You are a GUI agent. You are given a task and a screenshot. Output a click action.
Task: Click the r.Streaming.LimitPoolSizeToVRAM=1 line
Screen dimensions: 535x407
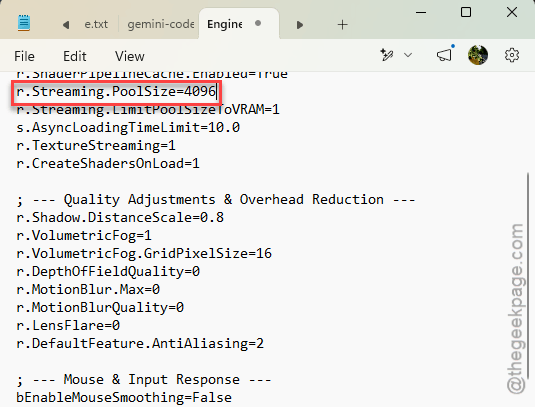pyautogui.click(x=148, y=110)
